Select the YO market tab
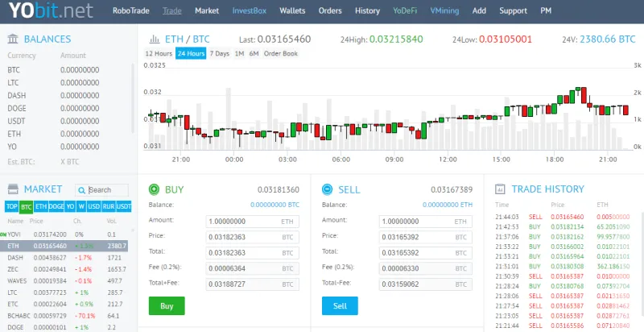Viewport: 644px width, 332px height. click(x=70, y=206)
